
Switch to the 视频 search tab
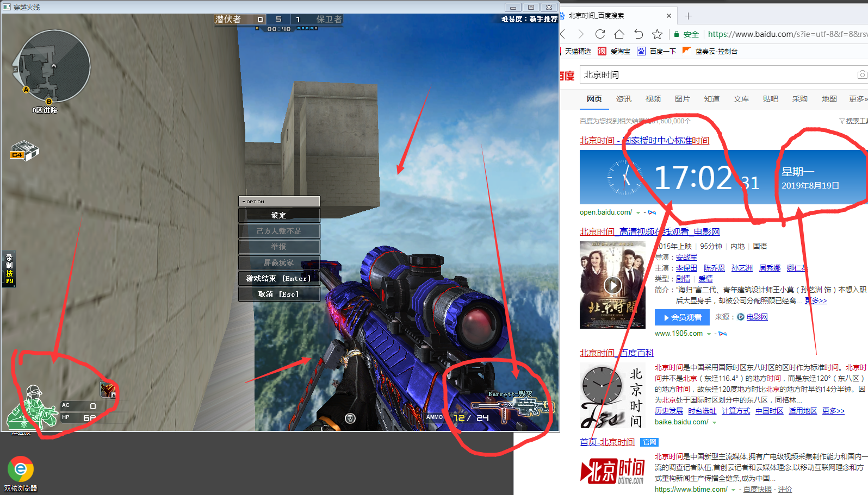(653, 99)
